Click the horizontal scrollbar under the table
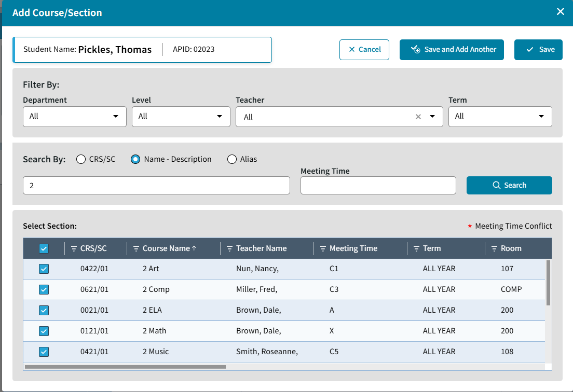The width and height of the screenshot is (573, 392). coord(126,367)
